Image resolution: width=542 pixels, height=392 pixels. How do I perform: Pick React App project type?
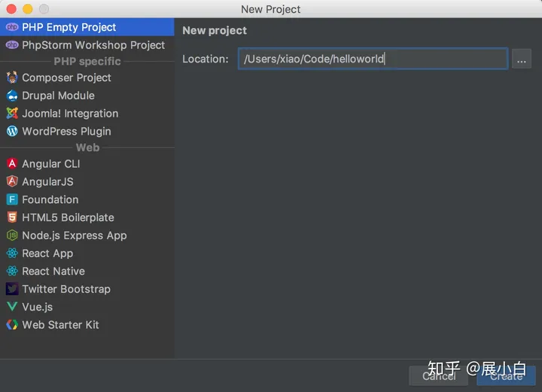pyautogui.click(x=47, y=254)
